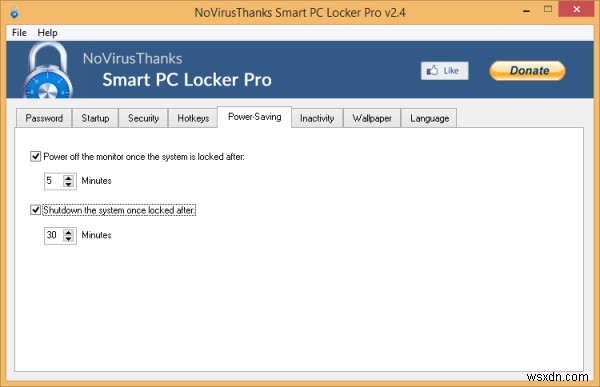This screenshot has height=387, width=600.
Task: Select the Power-Saving tab
Action: (x=254, y=117)
